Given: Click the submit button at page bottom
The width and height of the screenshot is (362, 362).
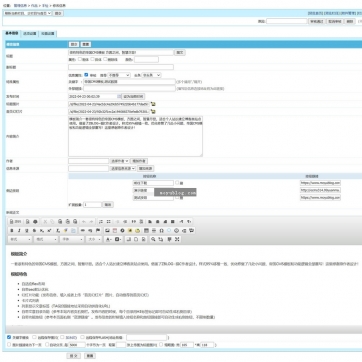Looking at the screenshot, I should pos(73,356).
